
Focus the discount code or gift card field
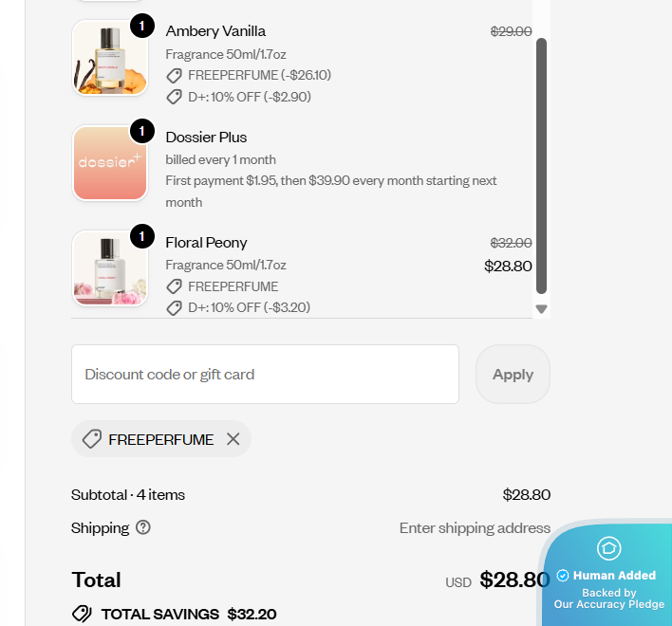coord(265,374)
